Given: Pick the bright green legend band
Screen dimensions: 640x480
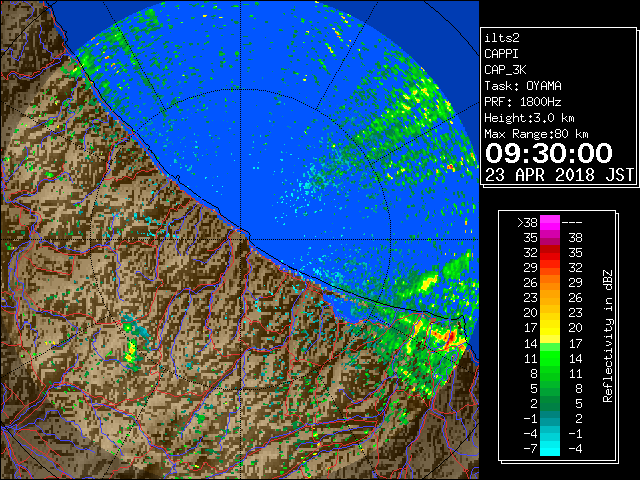Looking at the screenshot, I should (x=550, y=358).
